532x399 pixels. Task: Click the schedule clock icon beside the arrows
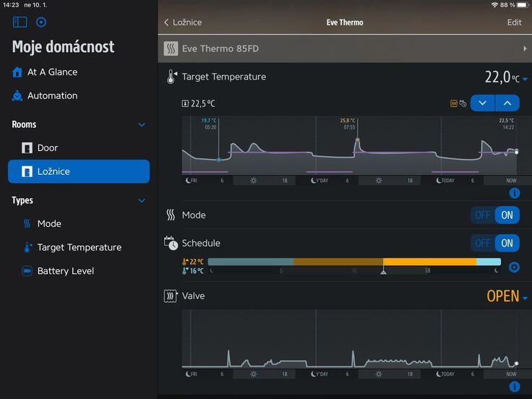pos(463,103)
